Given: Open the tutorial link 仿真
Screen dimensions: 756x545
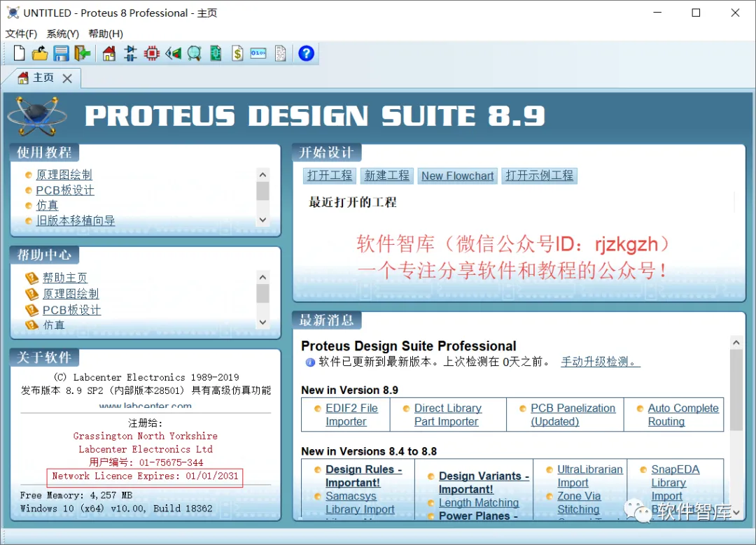Looking at the screenshot, I should click(48, 205).
